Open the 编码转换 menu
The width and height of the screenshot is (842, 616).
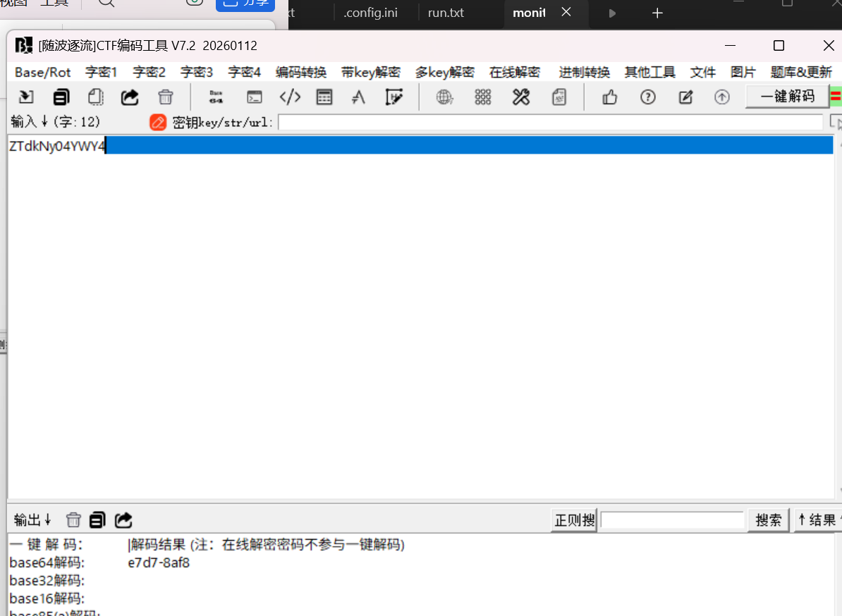(300, 73)
